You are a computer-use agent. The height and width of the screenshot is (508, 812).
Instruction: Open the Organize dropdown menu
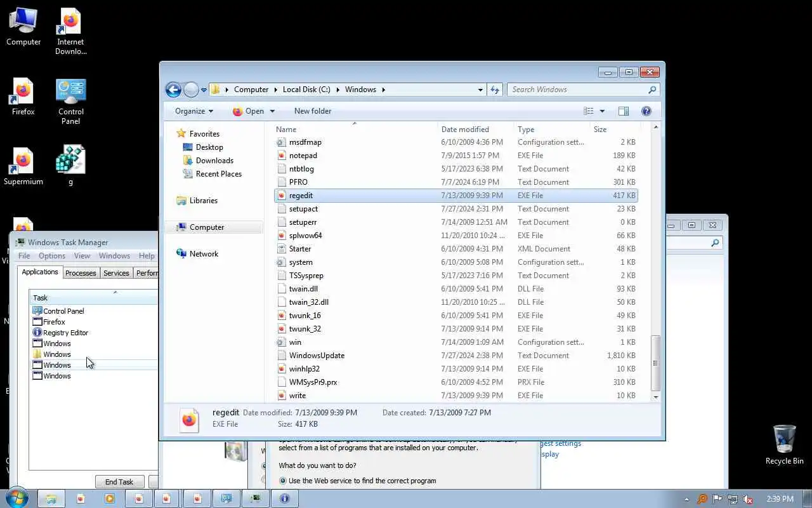(x=194, y=111)
